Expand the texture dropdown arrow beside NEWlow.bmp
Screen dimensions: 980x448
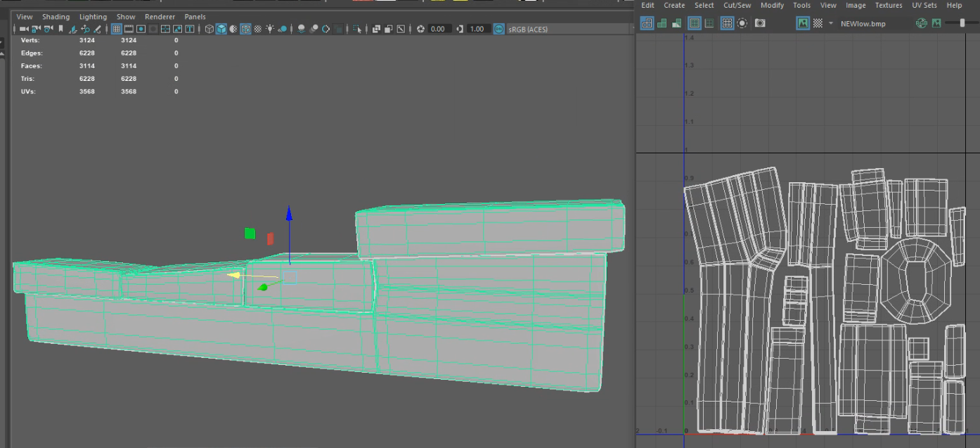pyautogui.click(x=830, y=23)
